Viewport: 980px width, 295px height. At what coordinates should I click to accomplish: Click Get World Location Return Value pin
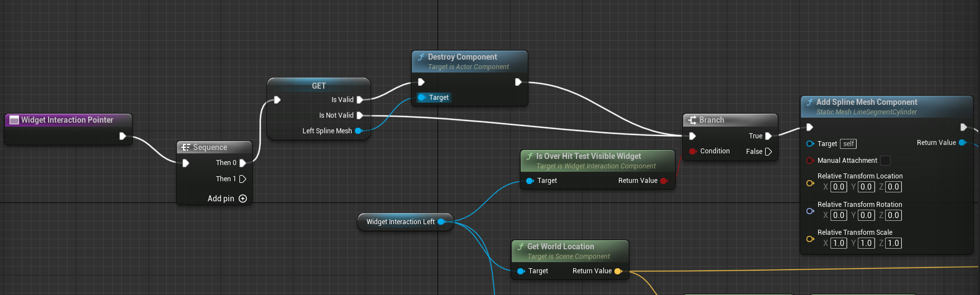tap(618, 271)
